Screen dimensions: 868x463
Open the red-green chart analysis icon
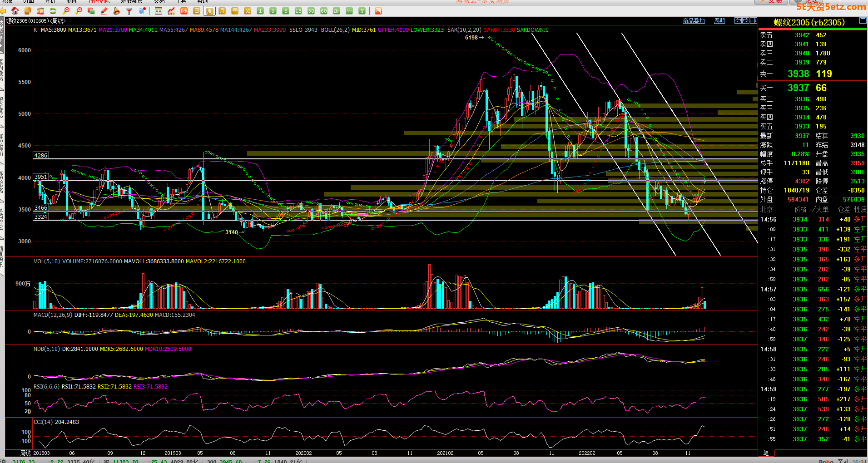(x=171, y=11)
